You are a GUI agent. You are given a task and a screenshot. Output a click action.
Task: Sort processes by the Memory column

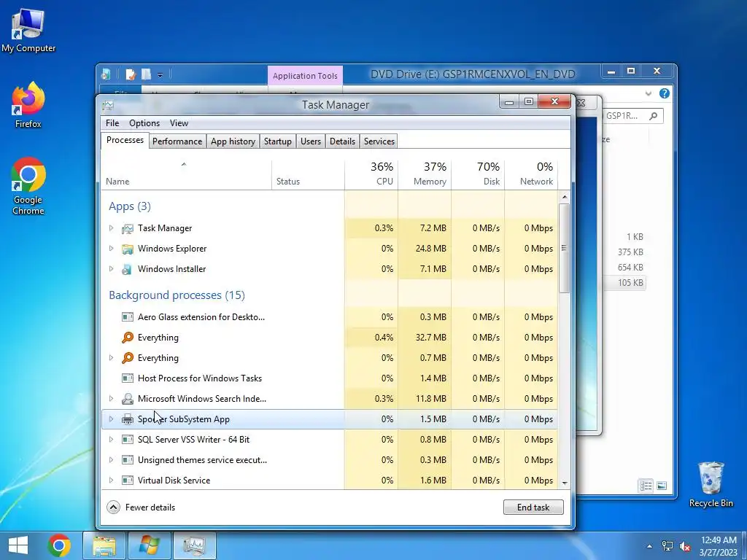425,174
